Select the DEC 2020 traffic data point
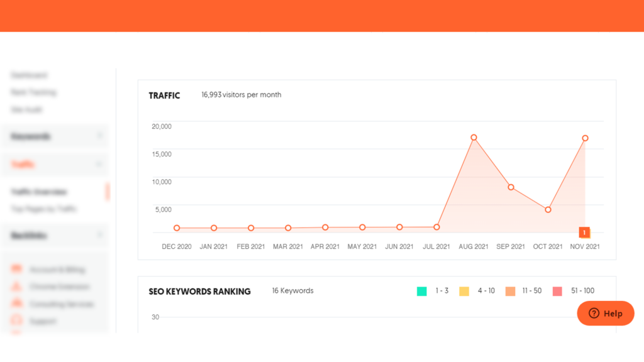Screen dimensions: 644x362 point(177,228)
